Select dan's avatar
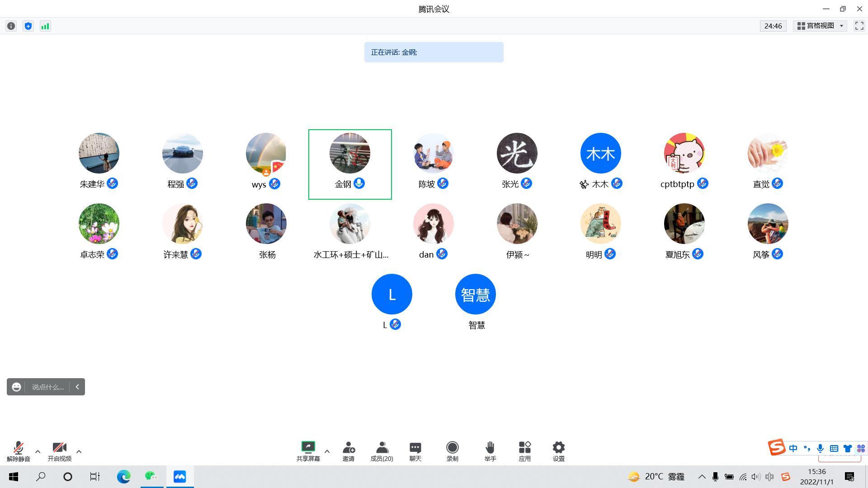 click(434, 224)
